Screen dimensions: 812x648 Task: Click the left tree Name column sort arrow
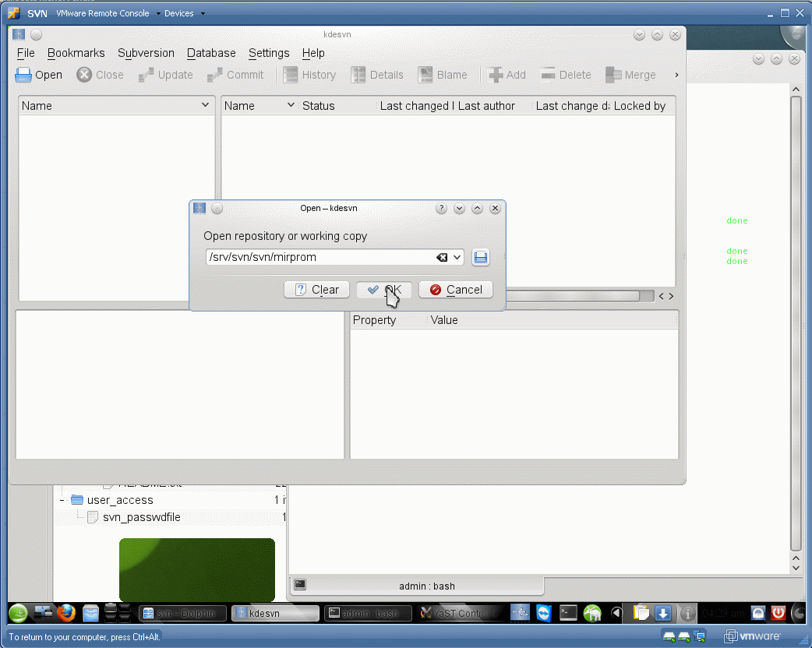(x=205, y=105)
